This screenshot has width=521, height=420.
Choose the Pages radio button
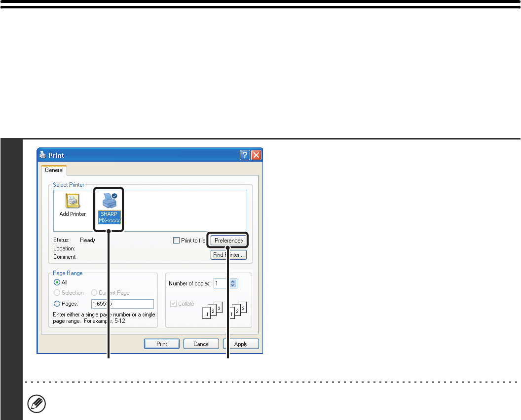(x=57, y=304)
